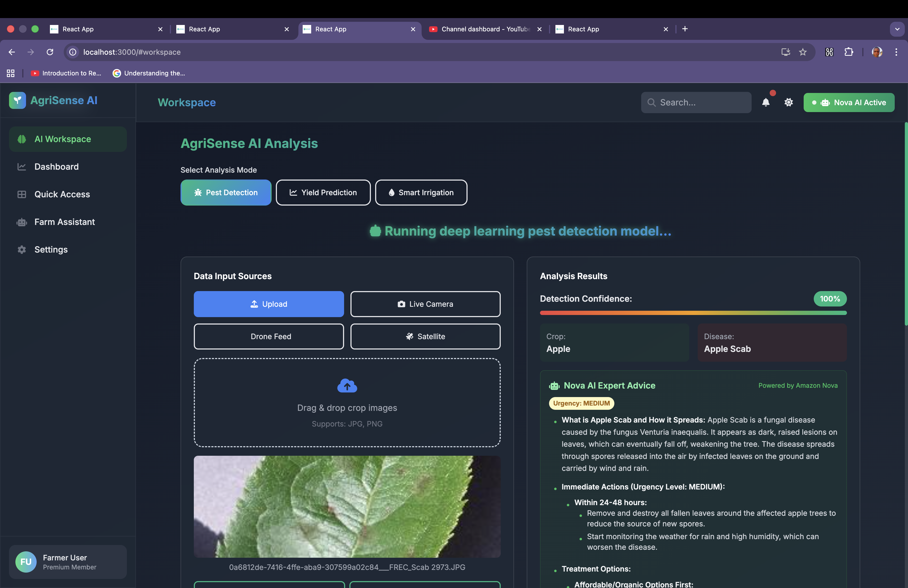Viewport: 908px width, 588px height.
Task: Bookmark this page with star icon
Action: pyautogui.click(x=803, y=52)
